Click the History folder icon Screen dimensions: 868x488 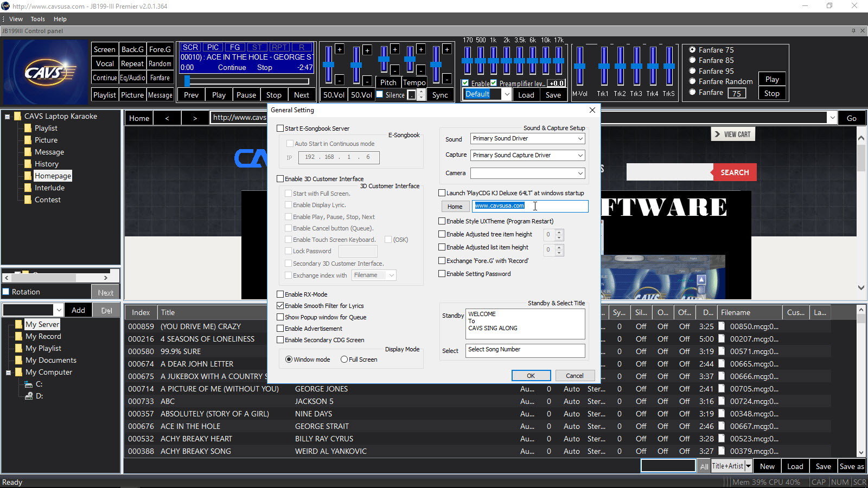tap(28, 164)
